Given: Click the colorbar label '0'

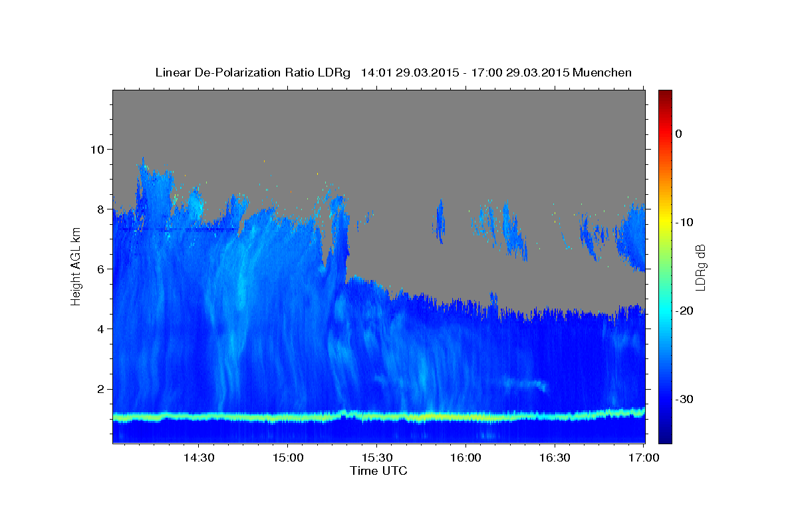Looking at the screenshot, I should pos(679,134).
